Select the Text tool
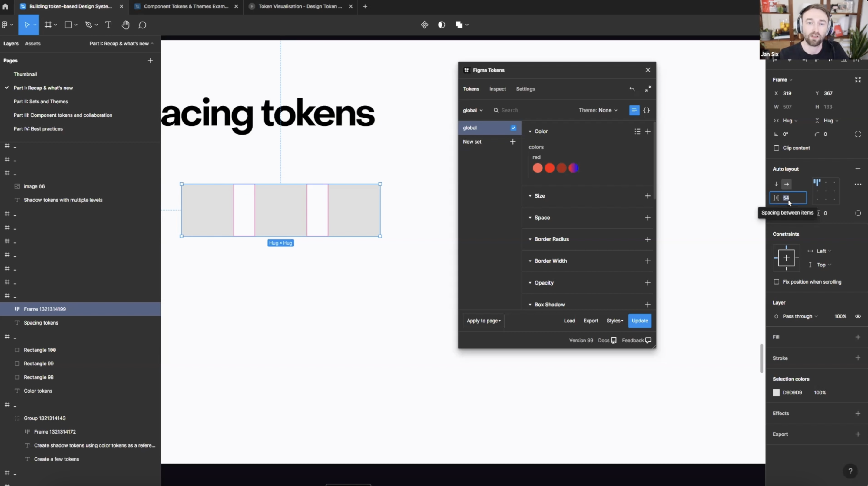 click(x=108, y=25)
